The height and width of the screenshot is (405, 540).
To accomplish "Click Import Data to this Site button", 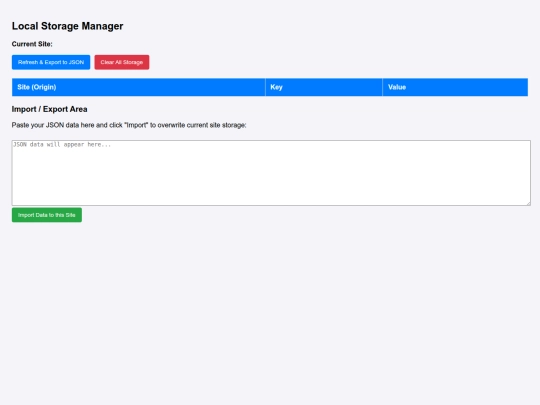I will tap(47, 215).
